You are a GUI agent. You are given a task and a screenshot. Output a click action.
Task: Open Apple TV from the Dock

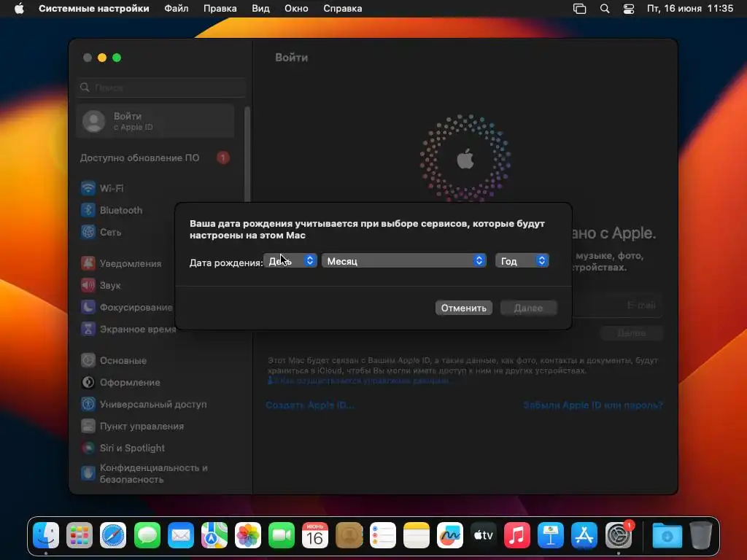483,535
